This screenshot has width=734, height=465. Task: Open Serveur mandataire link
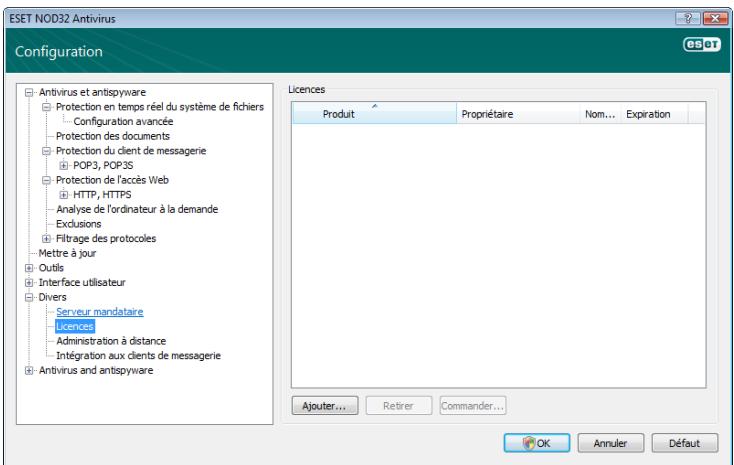(100, 311)
